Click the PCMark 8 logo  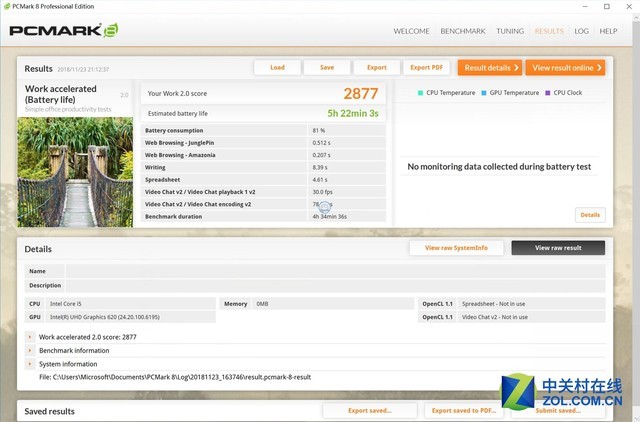pos(64,31)
